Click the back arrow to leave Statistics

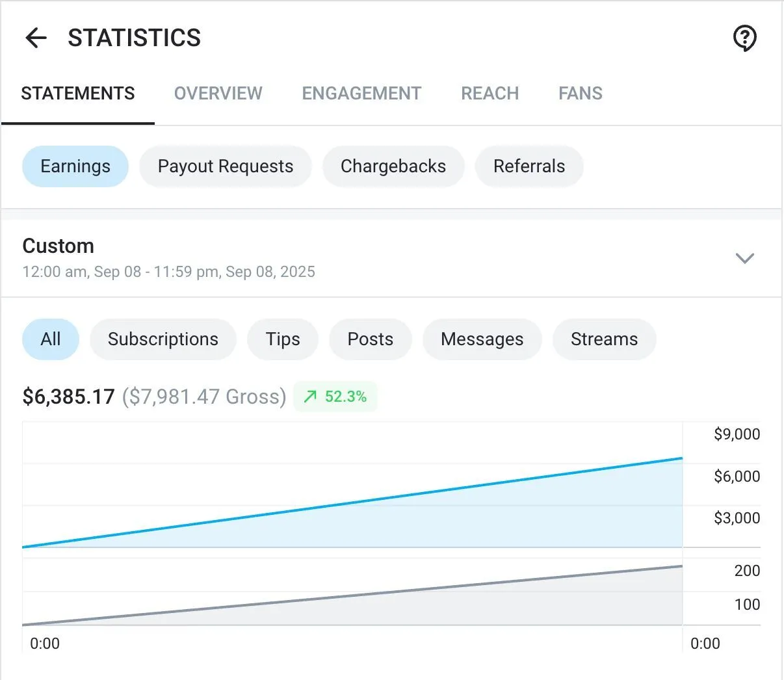[35, 38]
